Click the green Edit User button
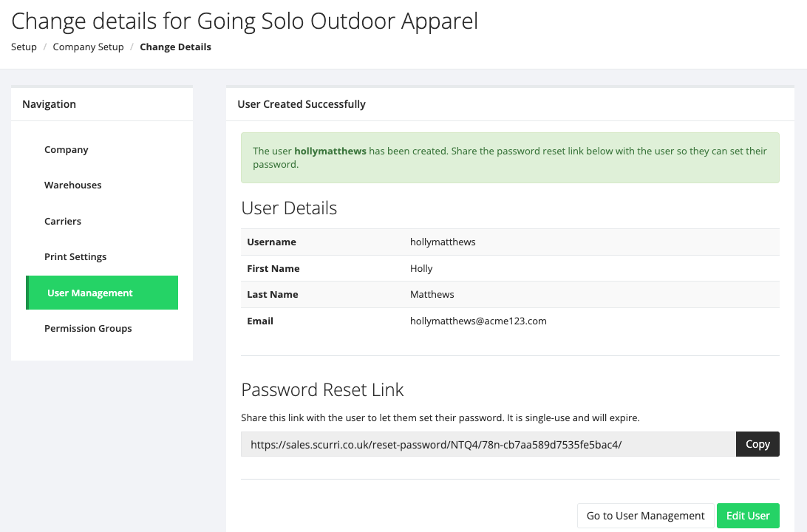The width and height of the screenshot is (807, 532). (x=748, y=516)
